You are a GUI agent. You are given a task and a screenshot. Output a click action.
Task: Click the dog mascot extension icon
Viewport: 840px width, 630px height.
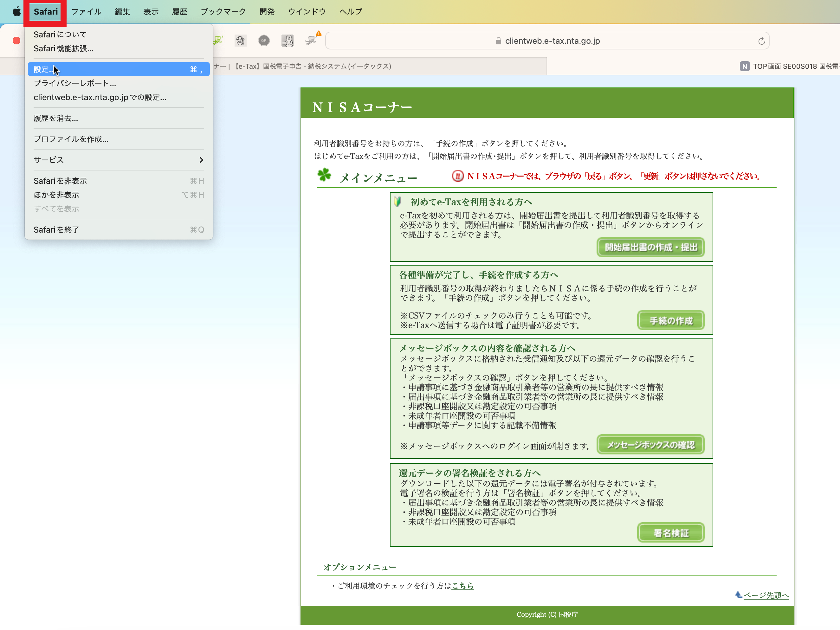[x=240, y=41]
